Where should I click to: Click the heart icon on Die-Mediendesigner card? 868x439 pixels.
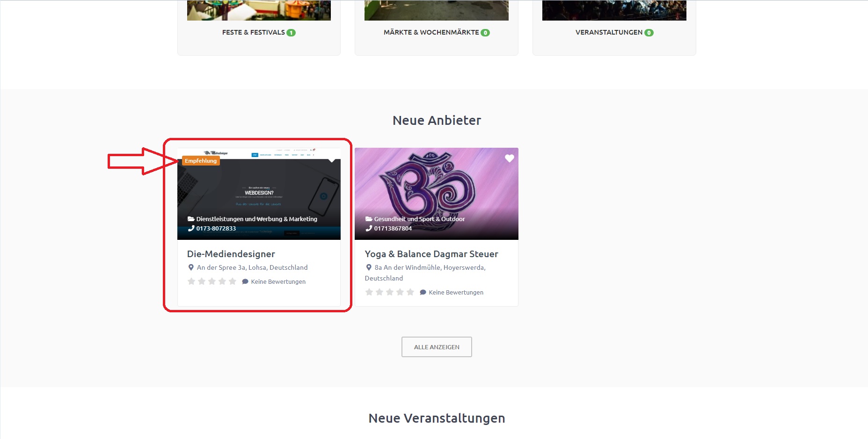[x=332, y=159]
